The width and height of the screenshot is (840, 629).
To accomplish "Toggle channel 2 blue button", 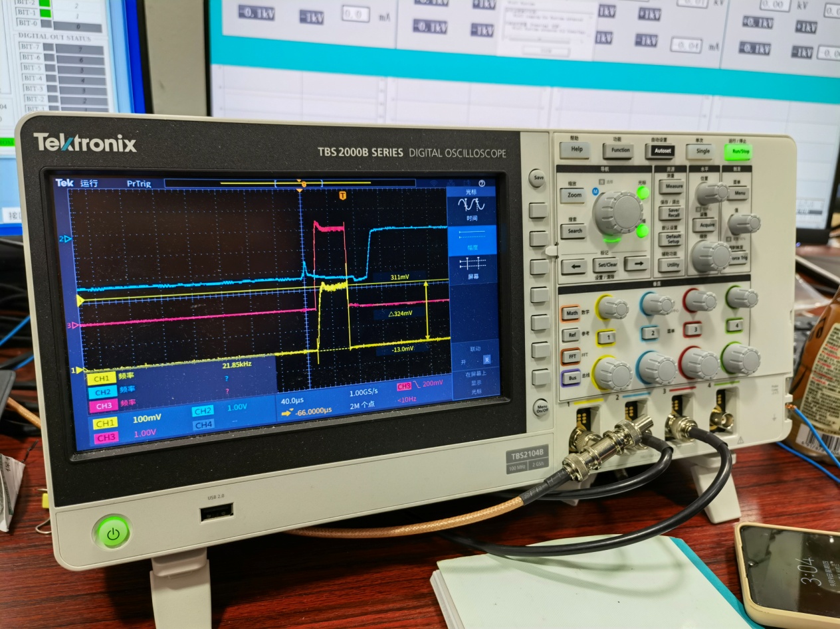I will [x=651, y=333].
